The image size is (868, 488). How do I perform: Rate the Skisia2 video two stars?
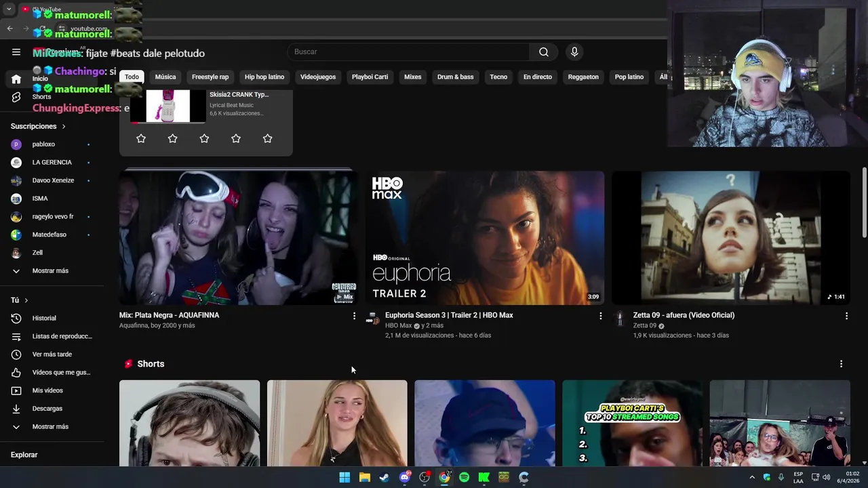click(x=173, y=138)
